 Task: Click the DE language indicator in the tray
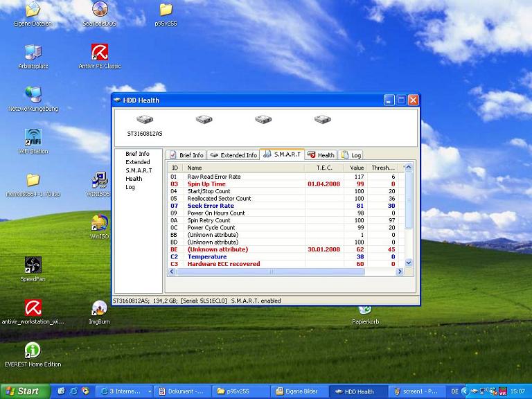[454, 391]
